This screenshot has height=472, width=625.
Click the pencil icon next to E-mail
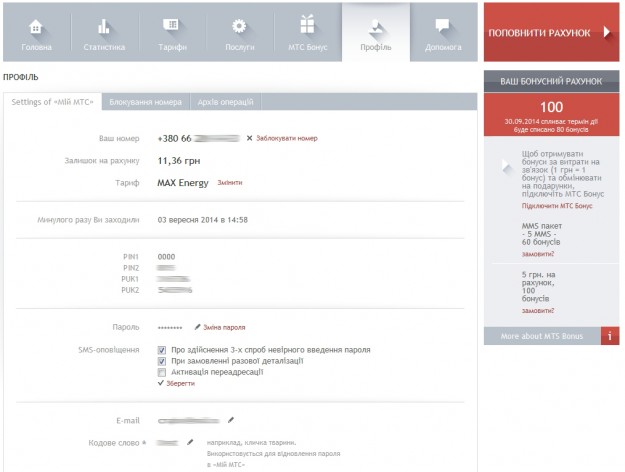231,420
